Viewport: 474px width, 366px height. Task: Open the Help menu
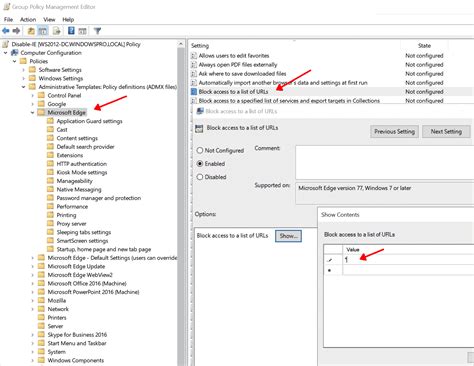(x=68, y=19)
